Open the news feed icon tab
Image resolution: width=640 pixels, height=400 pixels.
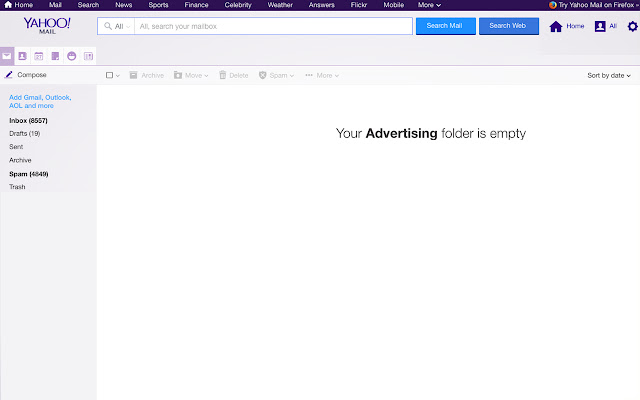pyautogui.click(x=88, y=56)
